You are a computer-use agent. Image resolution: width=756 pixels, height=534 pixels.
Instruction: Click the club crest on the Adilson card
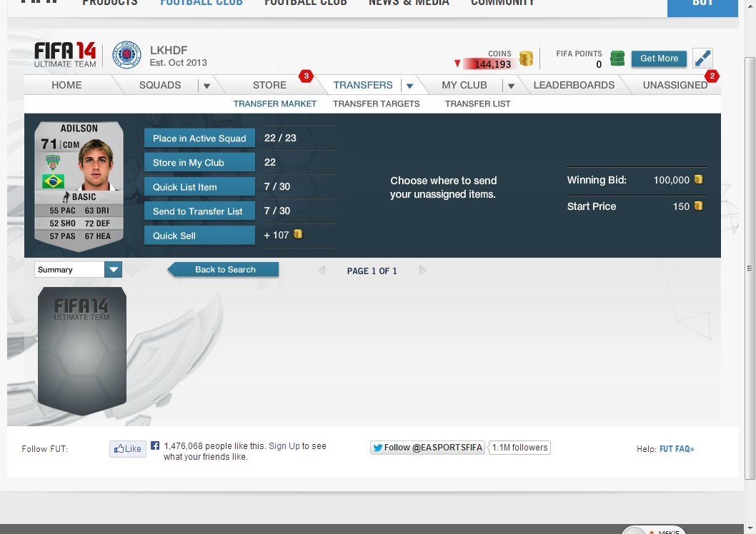[x=53, y=162]
